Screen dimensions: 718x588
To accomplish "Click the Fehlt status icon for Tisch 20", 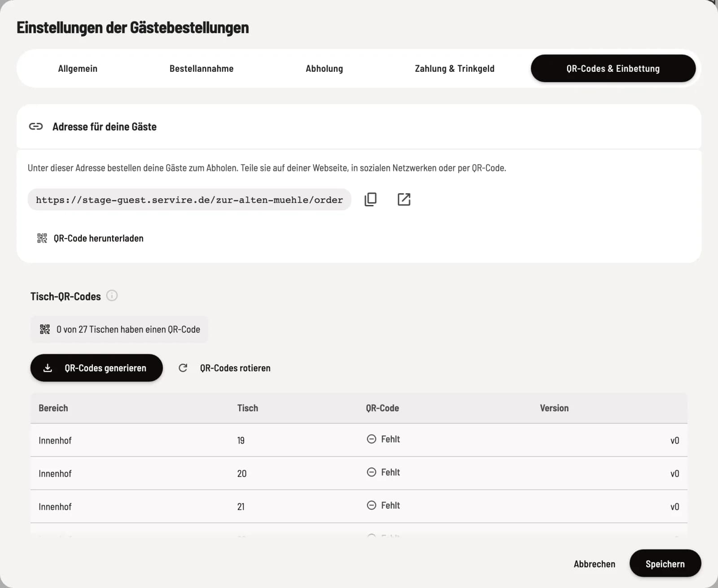I will coord(372,472).
